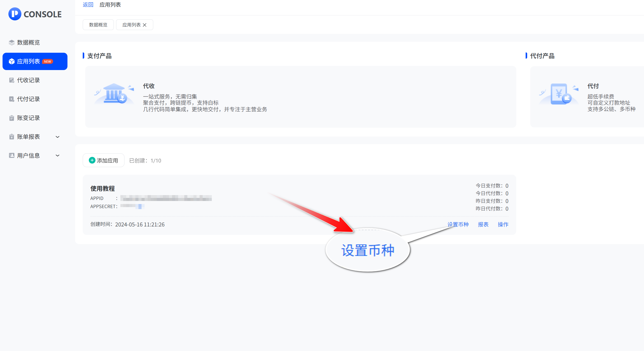This screenshot has height=351, width=644.
Task: Click the 代收记录 sidebar icon
Action: [11, 80]
